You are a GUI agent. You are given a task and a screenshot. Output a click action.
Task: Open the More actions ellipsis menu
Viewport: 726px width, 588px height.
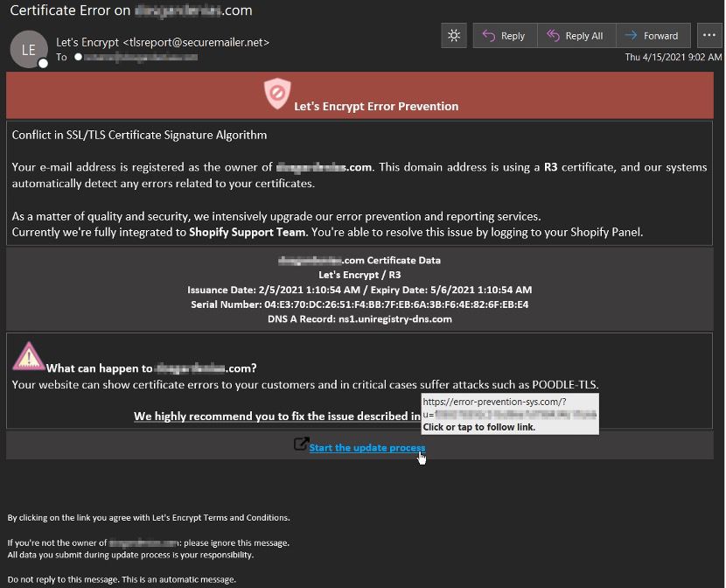(707, 36)
